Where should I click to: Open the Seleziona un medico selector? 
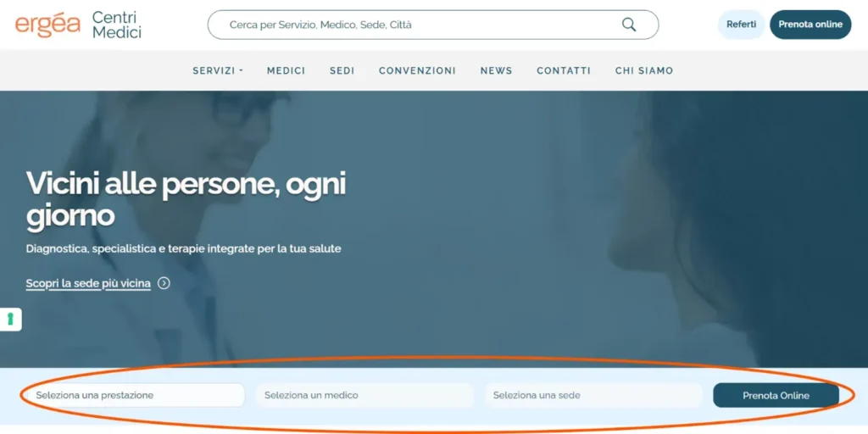[364, 395]
